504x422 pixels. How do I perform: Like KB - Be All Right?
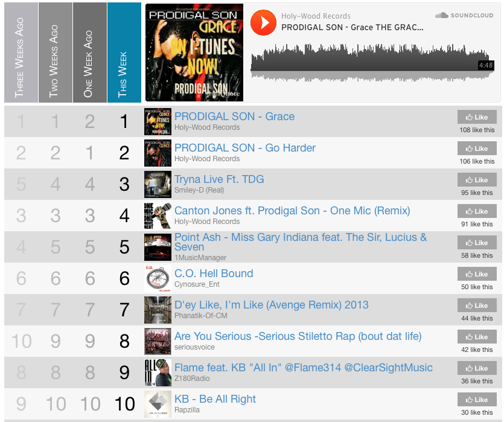pos(477,400)
